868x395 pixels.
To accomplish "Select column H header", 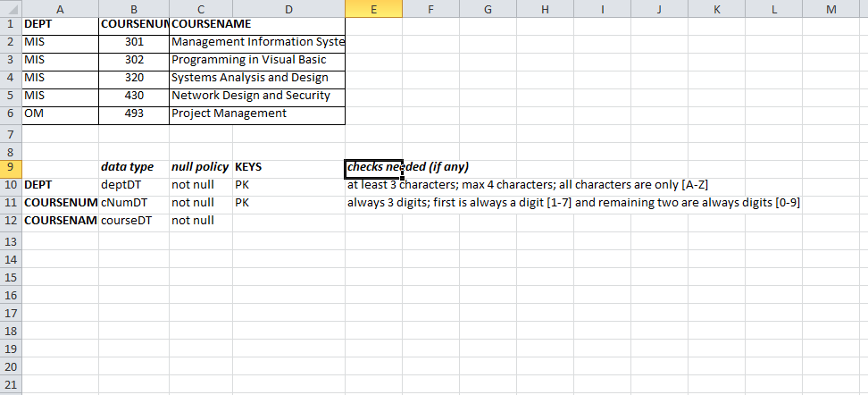I will 546,8.
